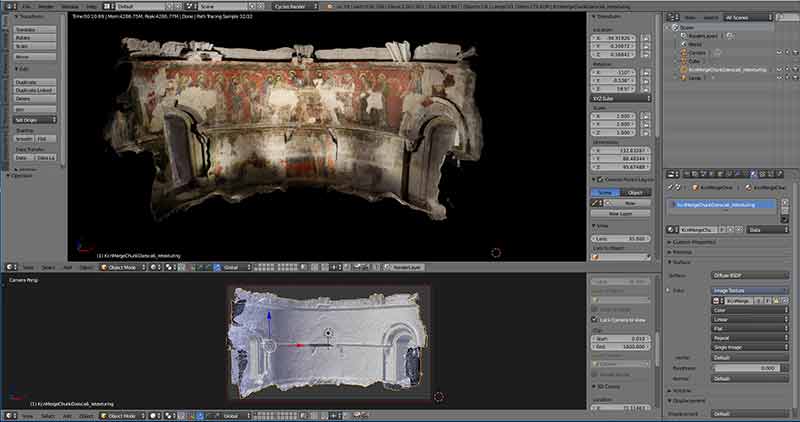The image size is (800, 422).
Task: Lock the Scale Z value
Action: click(x=645, y=132)
